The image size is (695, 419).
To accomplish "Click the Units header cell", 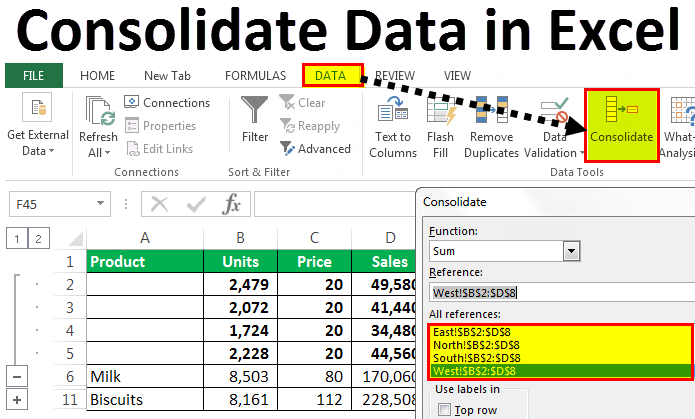I will tap(241, 262).
